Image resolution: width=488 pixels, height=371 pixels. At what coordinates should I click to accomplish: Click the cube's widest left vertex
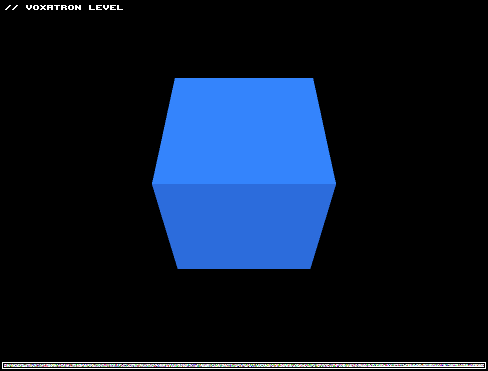pyautogui.click(x=152, y=184)
